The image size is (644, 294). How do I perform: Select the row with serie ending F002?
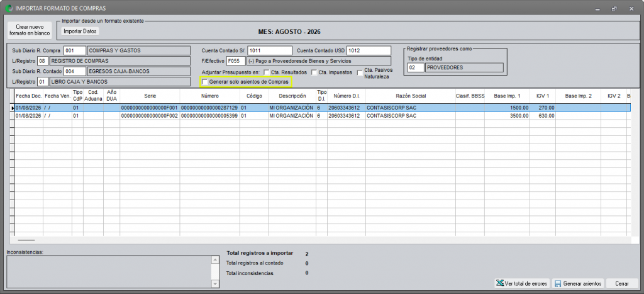[x=323, y=116]
